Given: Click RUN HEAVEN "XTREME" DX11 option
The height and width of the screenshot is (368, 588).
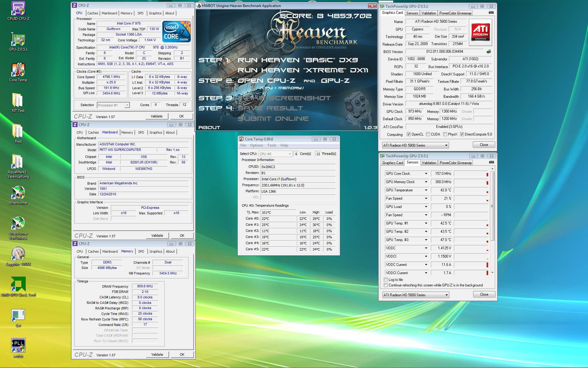Looking at the screenshot, I should [303, 70].
